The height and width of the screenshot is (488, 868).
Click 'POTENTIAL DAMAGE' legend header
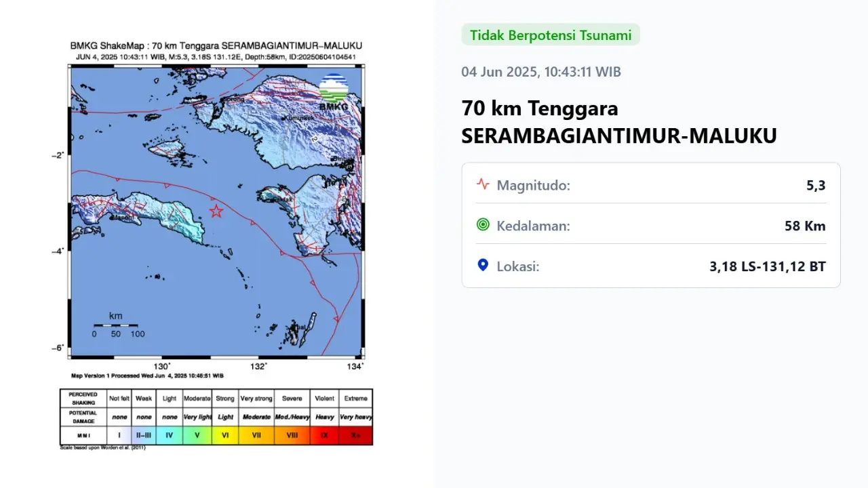tap(83, 416)
